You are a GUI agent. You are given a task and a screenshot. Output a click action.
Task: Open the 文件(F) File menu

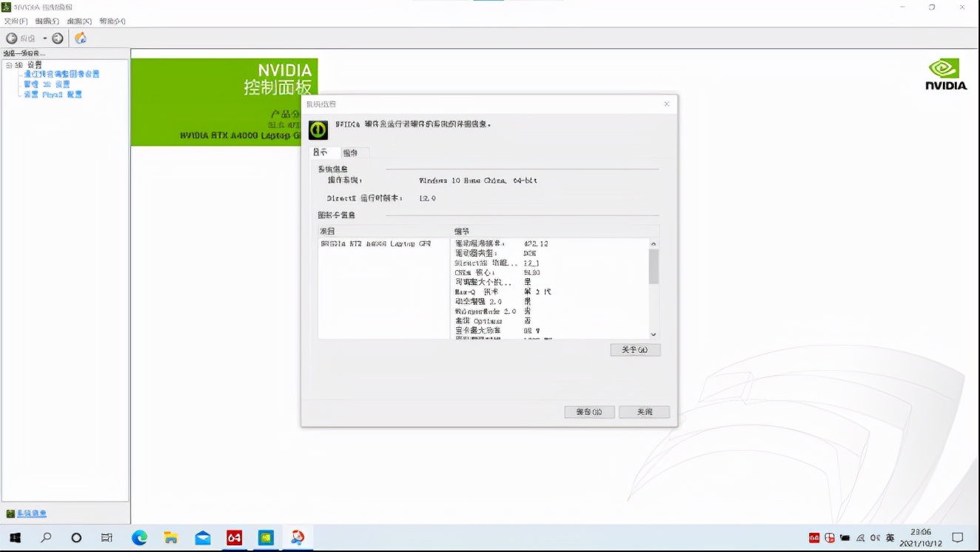(16, 21)
